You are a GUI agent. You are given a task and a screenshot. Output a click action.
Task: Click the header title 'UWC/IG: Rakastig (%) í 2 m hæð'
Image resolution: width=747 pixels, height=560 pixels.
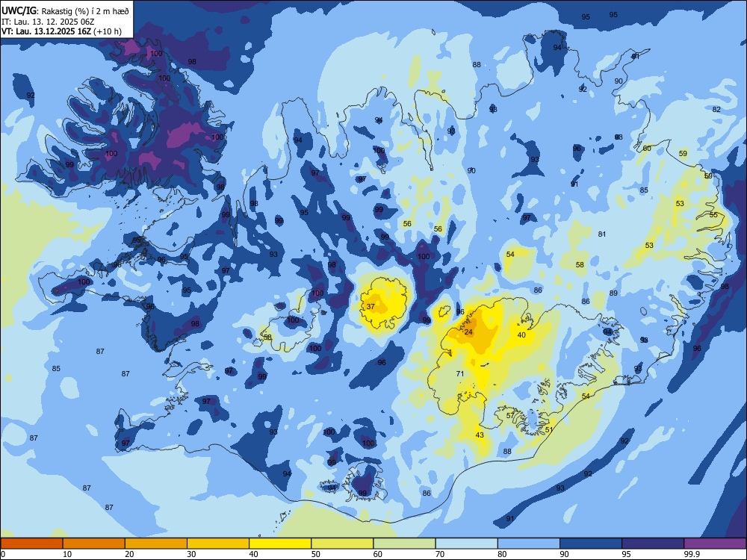(65, 11)
